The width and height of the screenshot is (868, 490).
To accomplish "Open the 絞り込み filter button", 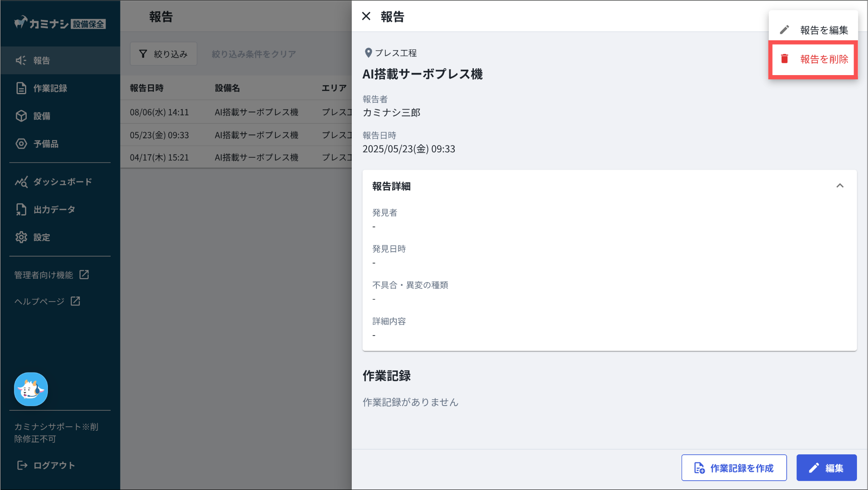I will (164, 54).
